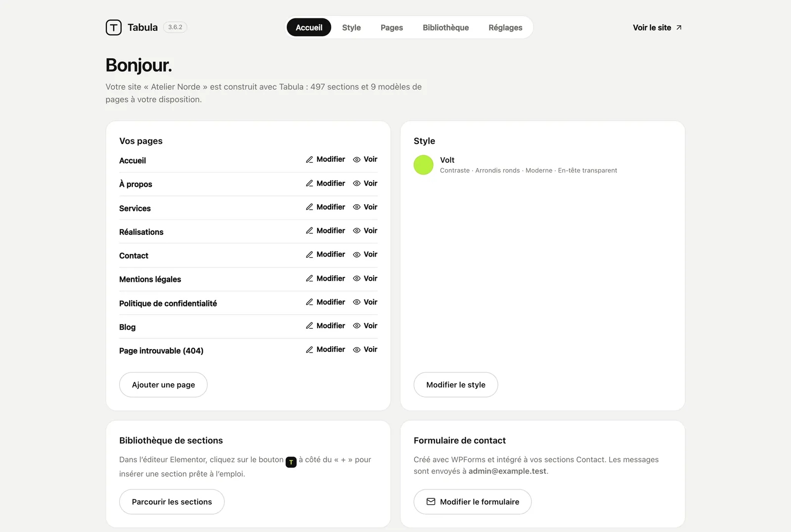Click the admin@example.test email text
The height and width of the screenshot is (532, 791).
507,471
